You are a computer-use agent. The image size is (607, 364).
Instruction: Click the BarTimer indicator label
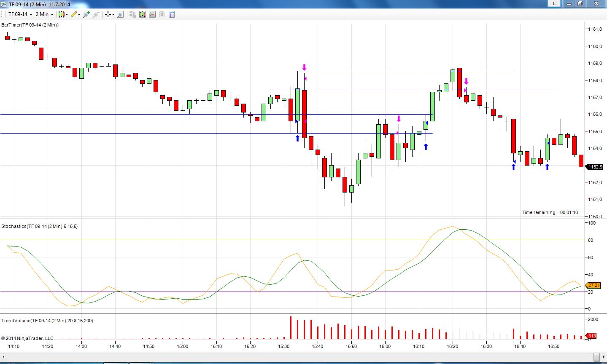tap(30, 25)
